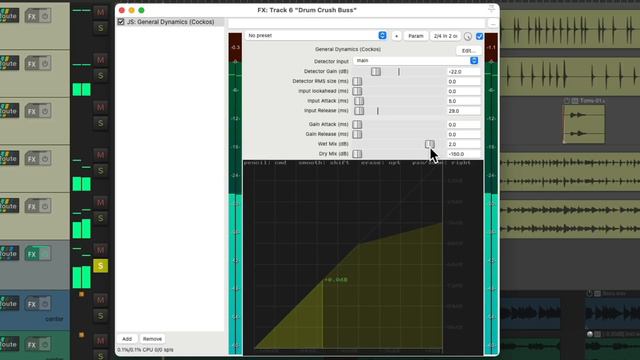
Task: Open the FX button on the third track
Action: [x=31, y=111]
